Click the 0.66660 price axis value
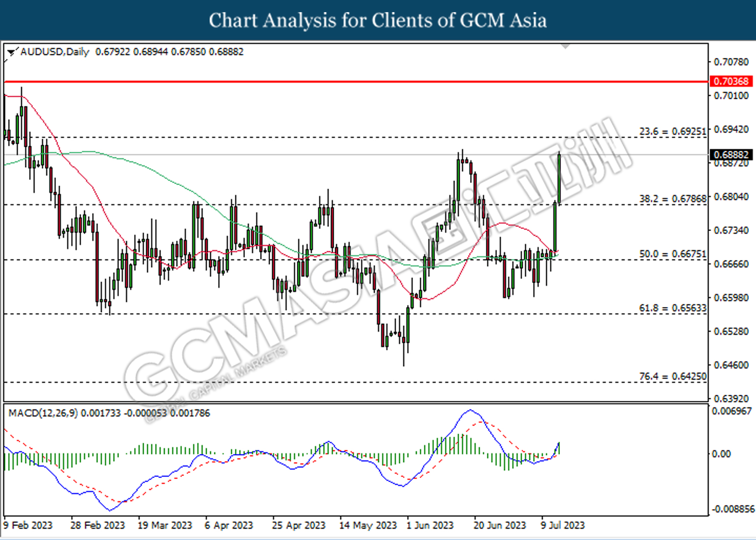 coord(731,264)
